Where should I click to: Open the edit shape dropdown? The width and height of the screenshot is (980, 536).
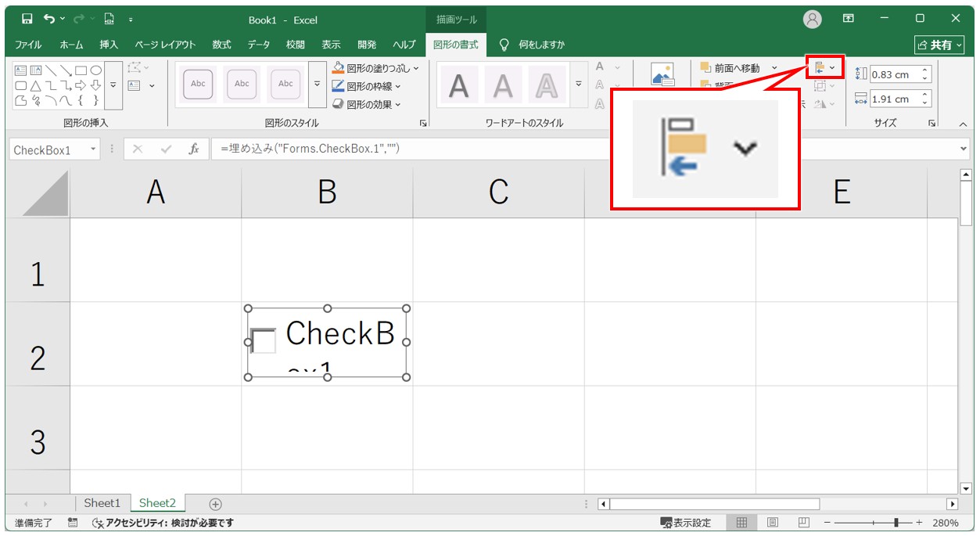point(138,69)
